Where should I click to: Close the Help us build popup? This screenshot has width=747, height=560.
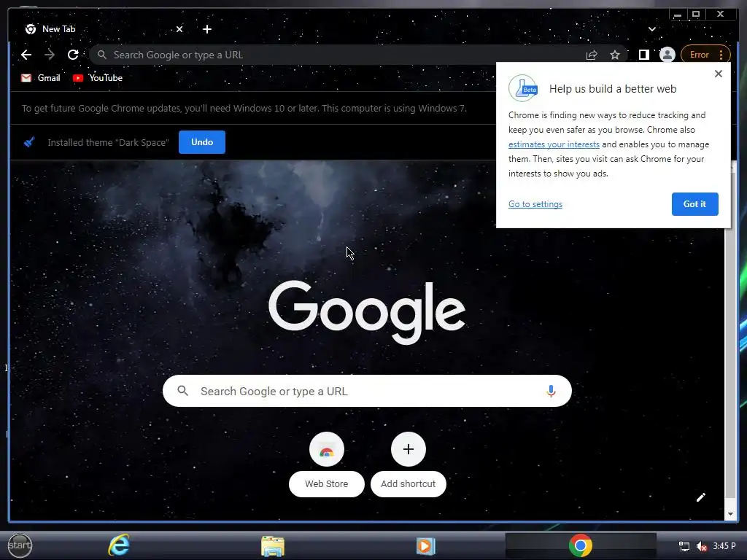[719, 74]
